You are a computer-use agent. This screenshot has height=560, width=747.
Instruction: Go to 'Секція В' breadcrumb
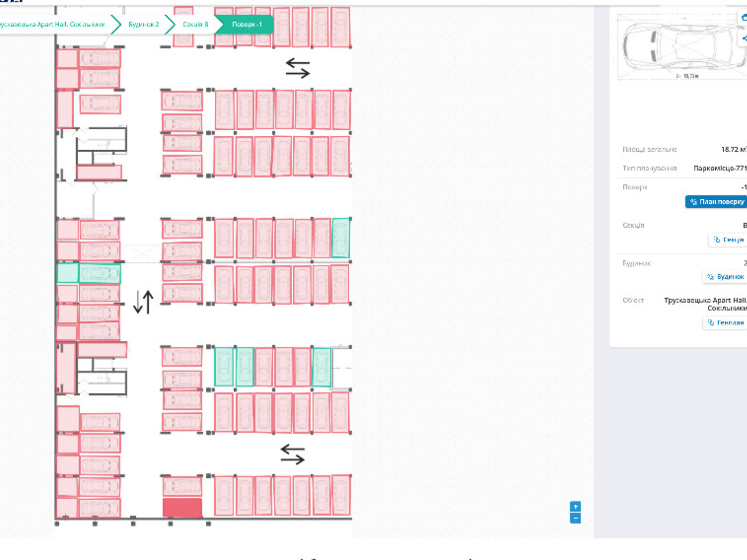(195, 24)
